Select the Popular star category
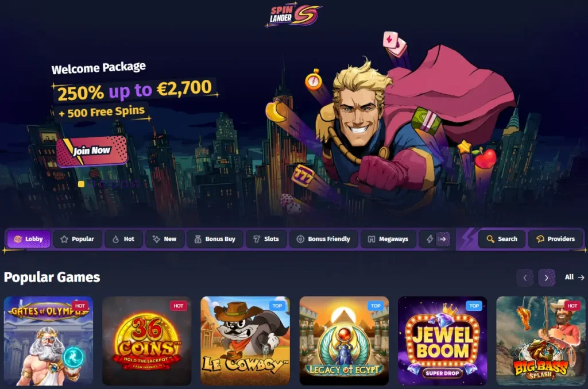Viewport: 588px width, 389px height. [78, 239]
